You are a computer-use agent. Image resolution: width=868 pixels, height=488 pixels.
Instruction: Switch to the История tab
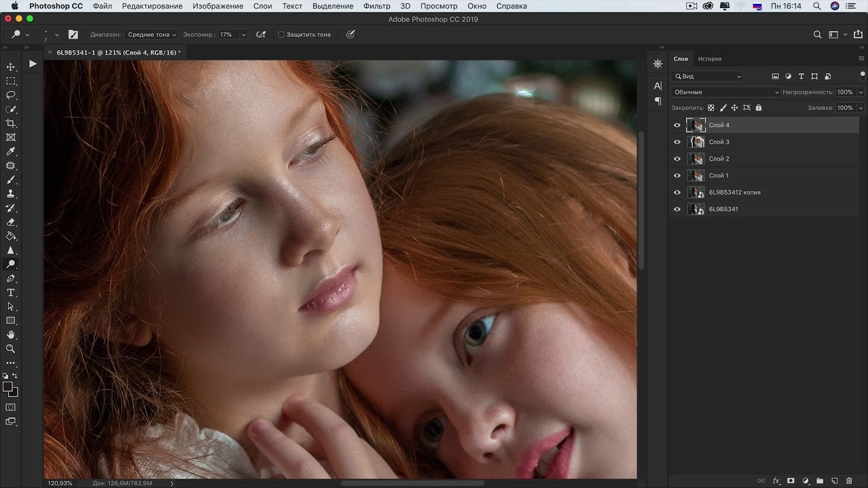click(x=710, y=59)
